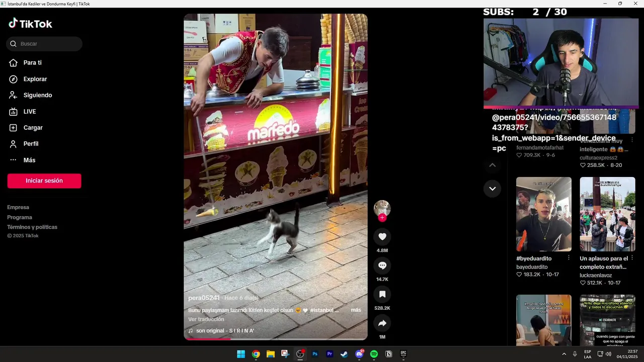Open clock showing 22:57
The width and height of the screenshot is (644, 362).
coord(627,354)
